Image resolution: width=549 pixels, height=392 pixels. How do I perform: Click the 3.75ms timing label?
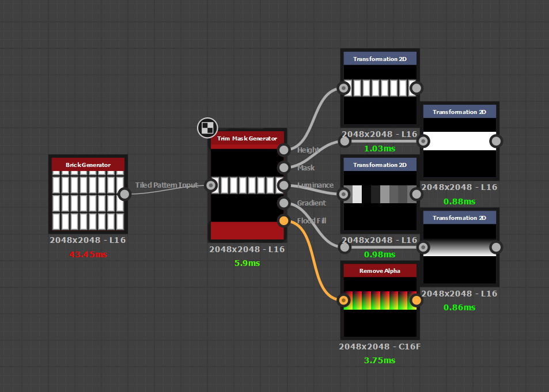(380, 360)
